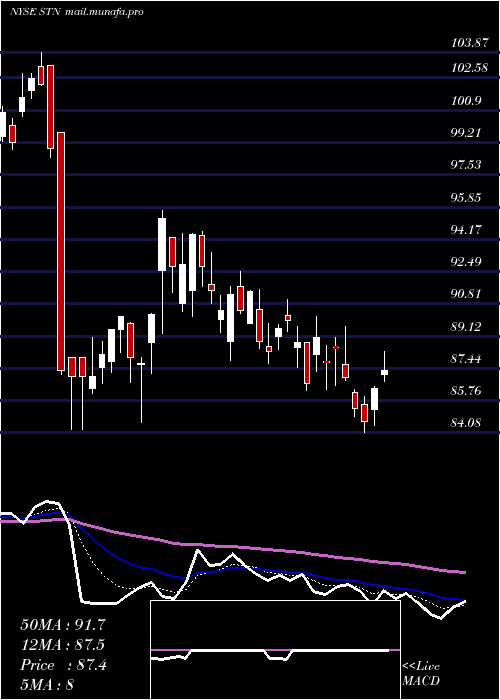Click the 87.44 price level label
This screenshot has width=500, height=700.
(x=467, y=358)
